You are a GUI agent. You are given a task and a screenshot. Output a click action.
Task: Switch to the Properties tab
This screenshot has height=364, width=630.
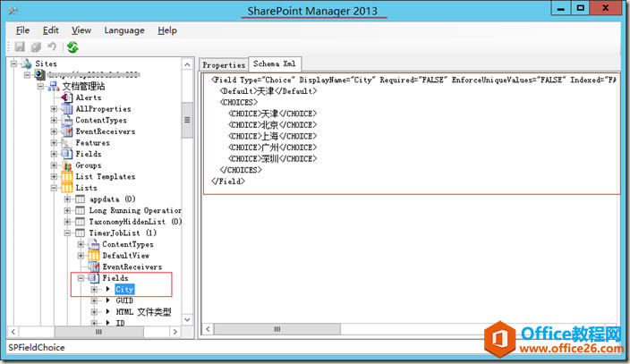coord(224,64)
